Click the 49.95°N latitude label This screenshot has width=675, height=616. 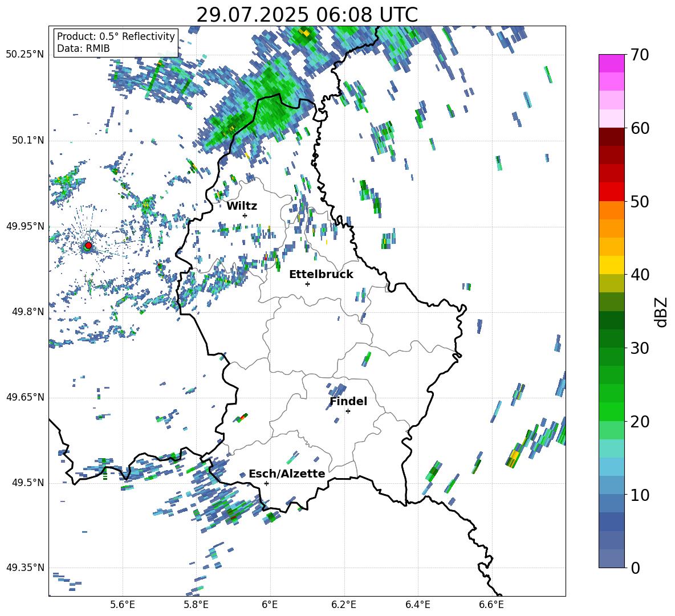click(x=25, y=226)
